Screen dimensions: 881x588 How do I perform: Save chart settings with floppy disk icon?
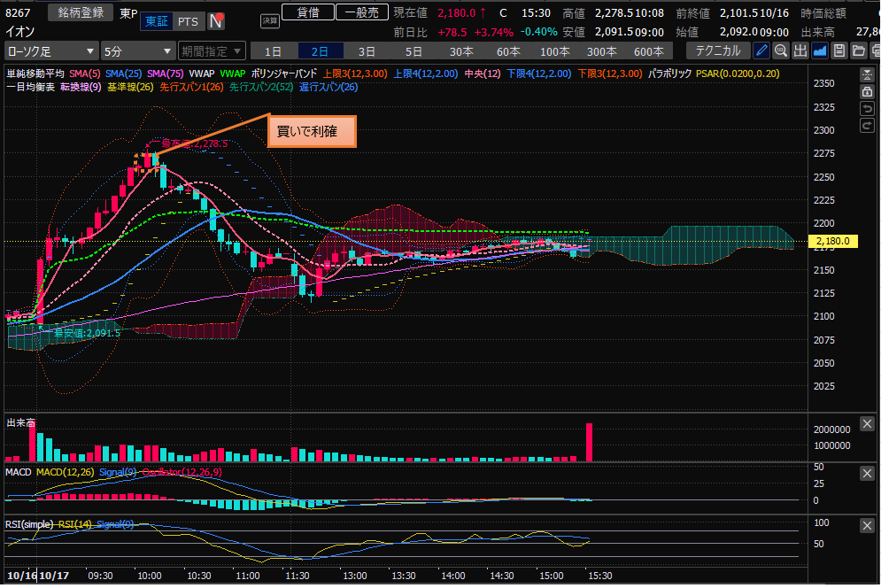click(x=838, y=50)
